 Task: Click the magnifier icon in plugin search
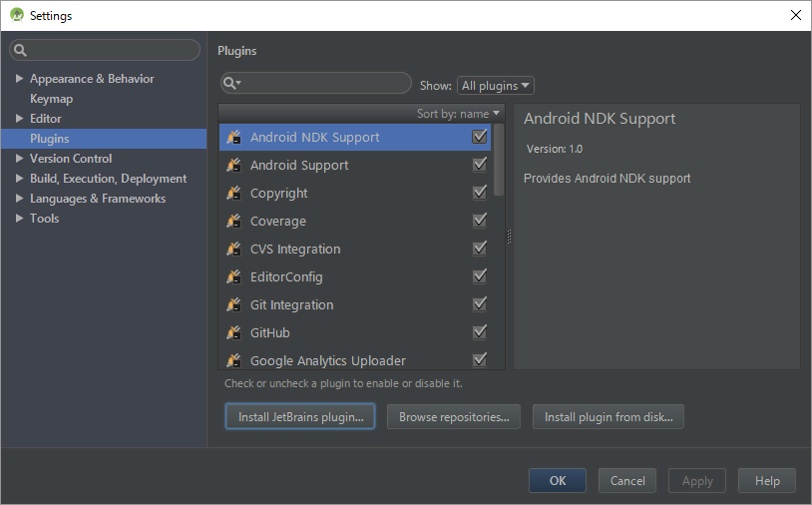(231, 84)
